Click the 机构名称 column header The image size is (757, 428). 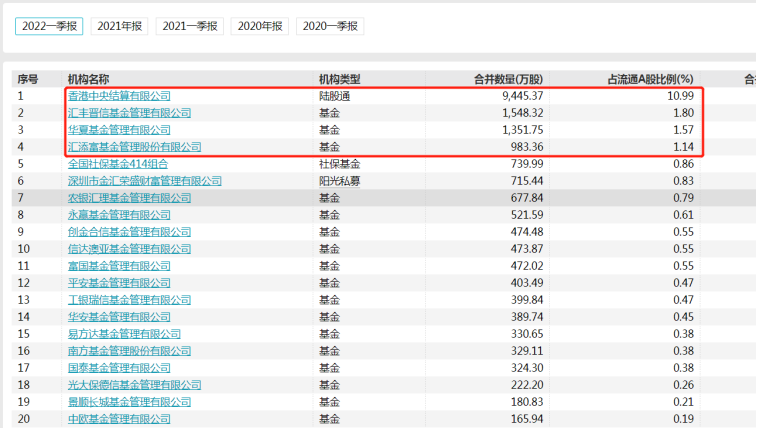(88, 79)
